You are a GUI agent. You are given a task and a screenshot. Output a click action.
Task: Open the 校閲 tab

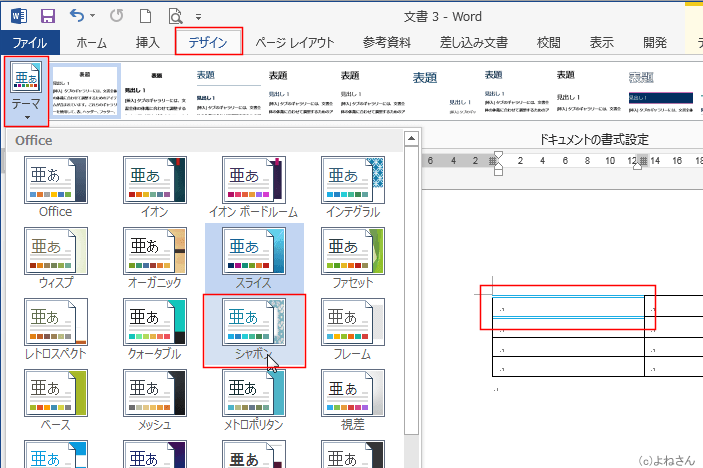click(x=549, y=43)
